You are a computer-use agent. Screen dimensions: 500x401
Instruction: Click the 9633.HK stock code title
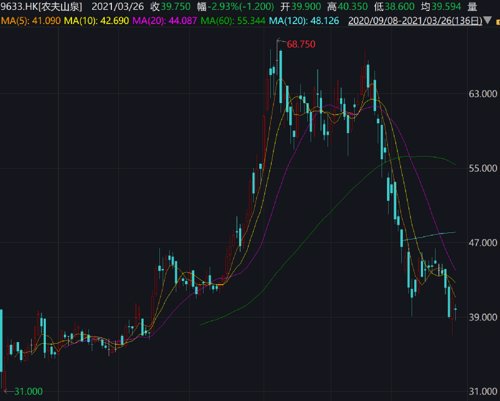click(41, 6)
